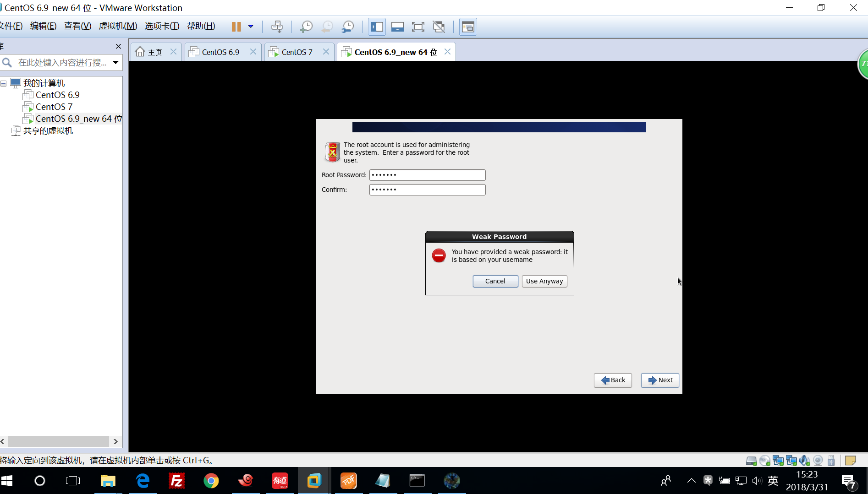Open the power options dropdown arrow
Image resolution: width=868 pixels, height=494 pixels.
click(251, 27)
